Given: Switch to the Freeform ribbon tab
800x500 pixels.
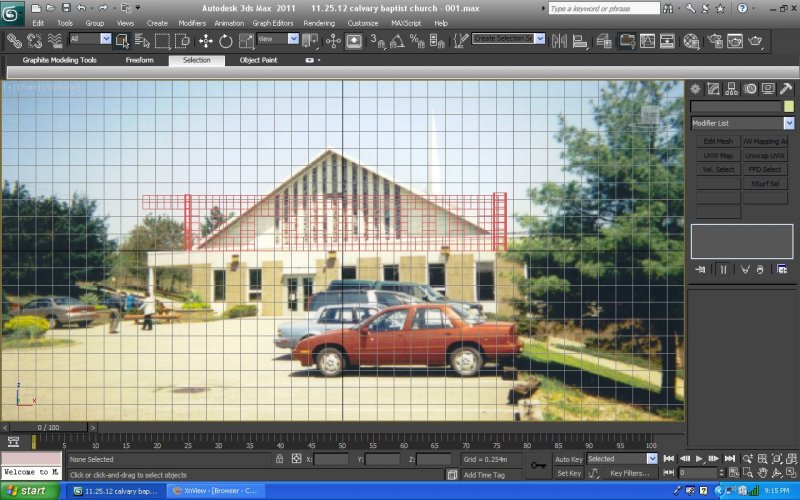Looking at the screenshot, I should click(x=139, y=60).
